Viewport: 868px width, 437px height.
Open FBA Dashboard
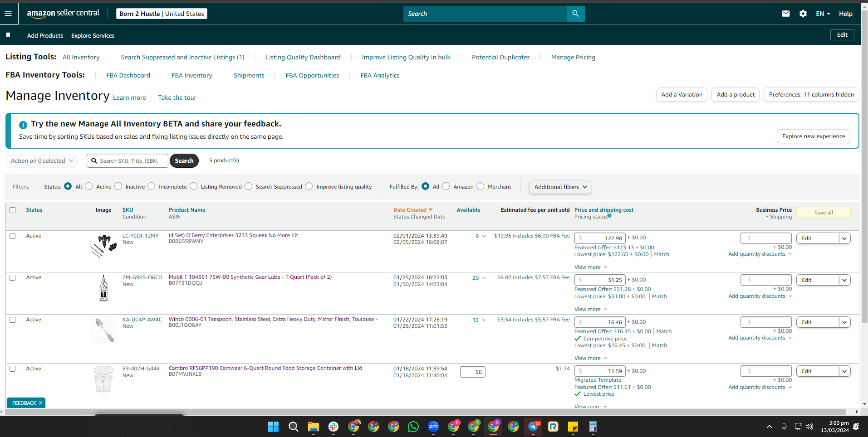(x=128, y=75)
